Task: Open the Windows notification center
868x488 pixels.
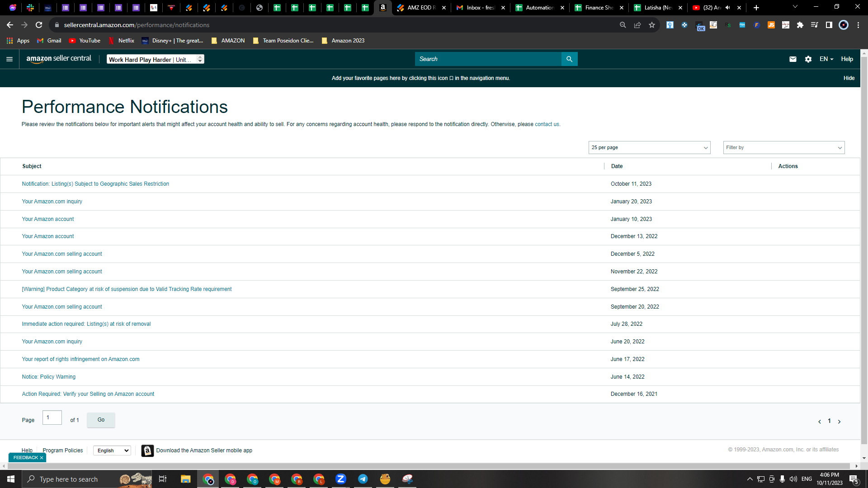Action: 854,479
